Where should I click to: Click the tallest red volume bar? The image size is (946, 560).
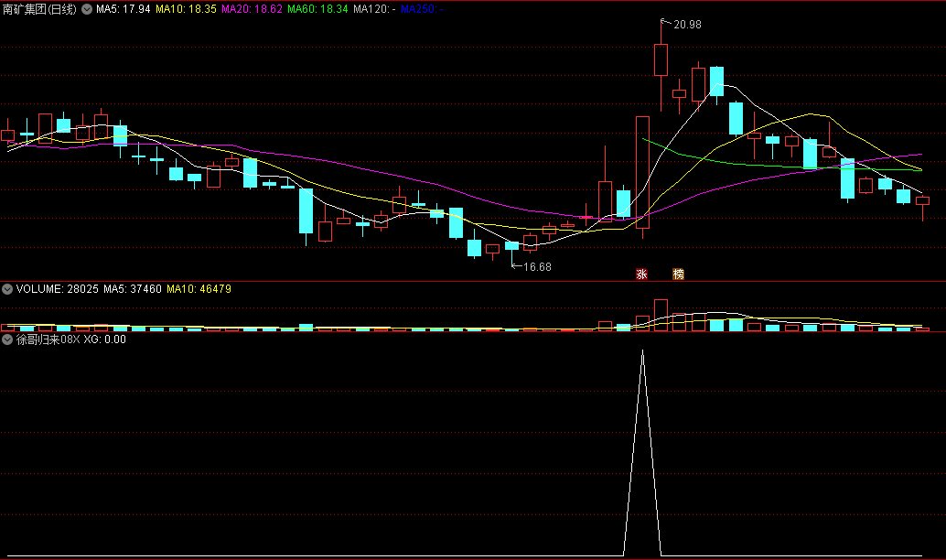pyautogui.click(x=661, y=315)
